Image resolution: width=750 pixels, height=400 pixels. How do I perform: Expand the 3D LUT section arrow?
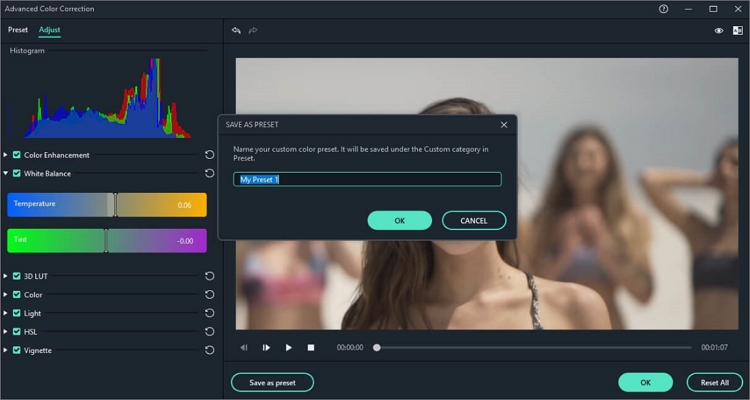[5, 276]
